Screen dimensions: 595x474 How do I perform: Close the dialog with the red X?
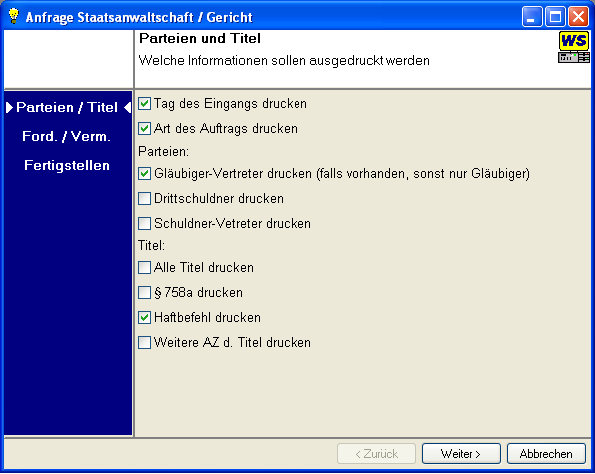pyautogui.click(x=578, y=17)
